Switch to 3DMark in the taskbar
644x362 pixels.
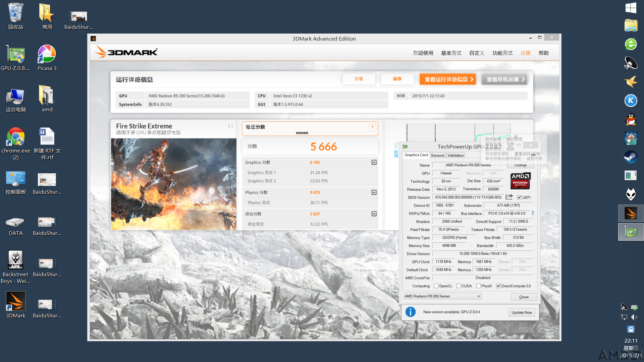point(631,213)
